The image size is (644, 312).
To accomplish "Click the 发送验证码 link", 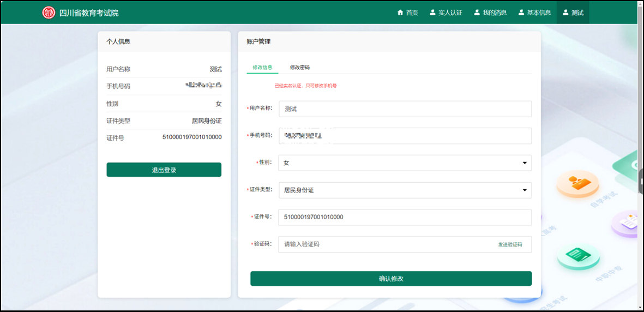I will [509, 244].
